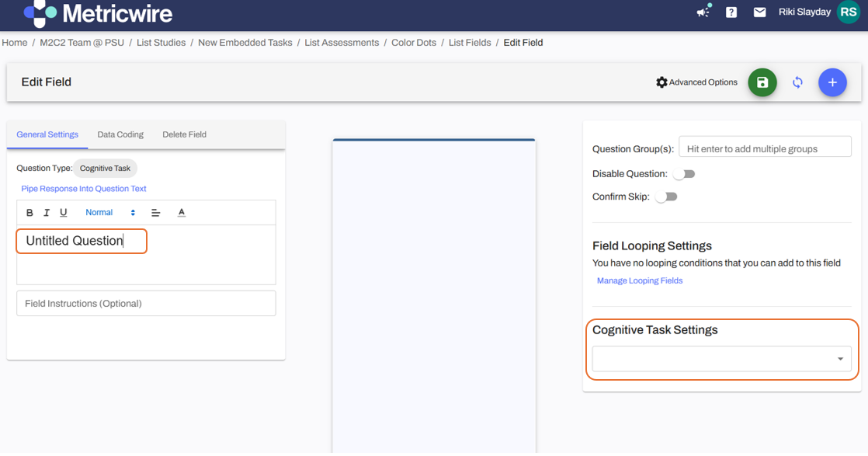The image size is (868, 456).
Task: Switch to the Delete Field tab
Action: 184,134
